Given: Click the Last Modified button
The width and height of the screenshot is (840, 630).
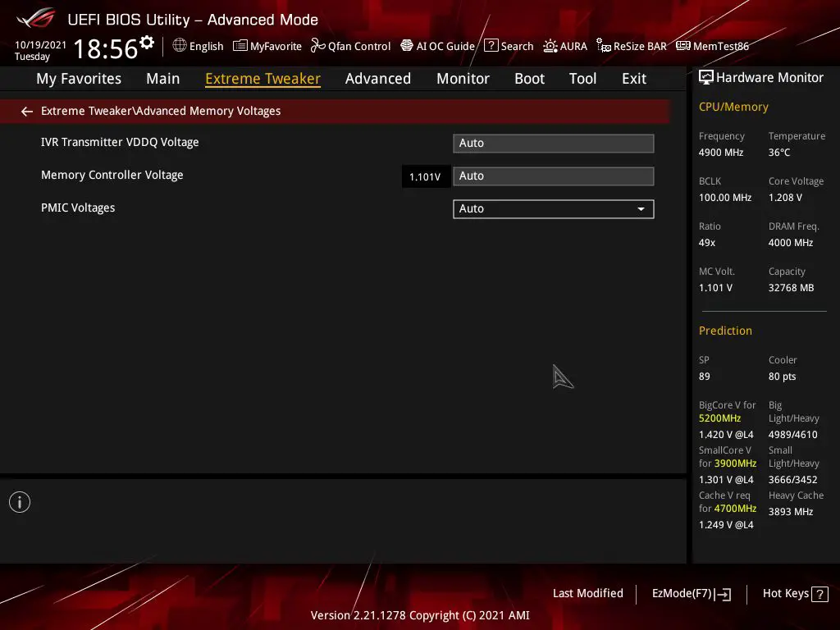Looking at the screenshot, I should tap(587, 593).
